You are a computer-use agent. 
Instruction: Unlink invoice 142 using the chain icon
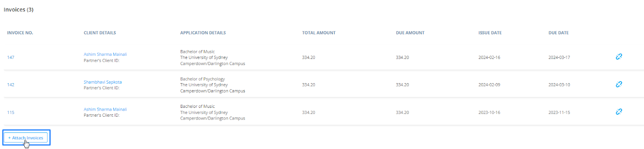point(619,84)
